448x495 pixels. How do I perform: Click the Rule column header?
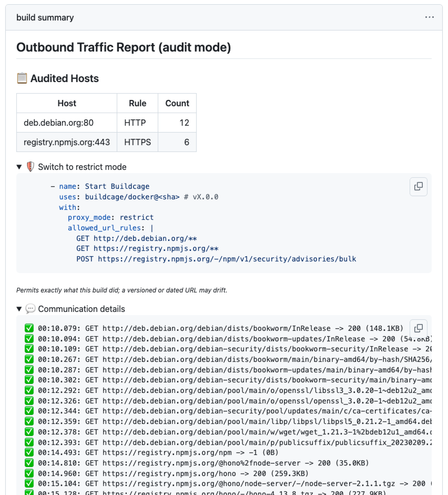coord(138,103)
